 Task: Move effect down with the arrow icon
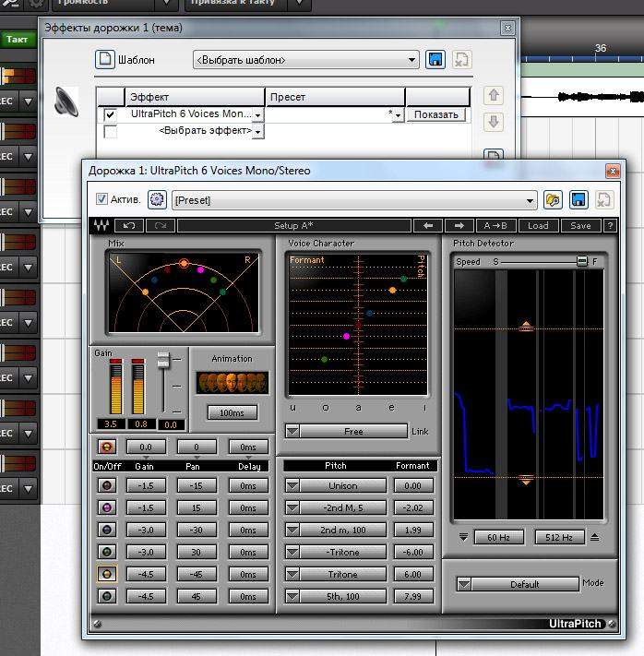point(494,122)
